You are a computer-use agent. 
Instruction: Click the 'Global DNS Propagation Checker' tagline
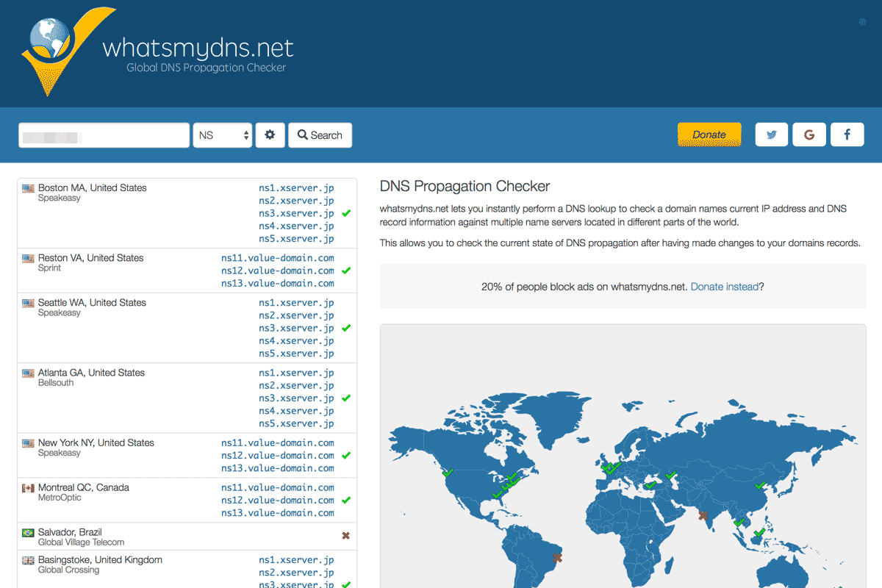(x=206, y=68)
